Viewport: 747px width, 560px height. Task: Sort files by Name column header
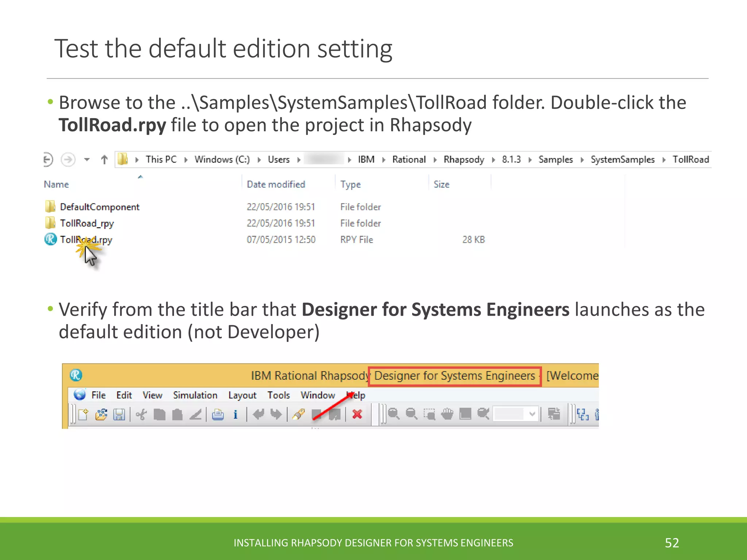56,184
